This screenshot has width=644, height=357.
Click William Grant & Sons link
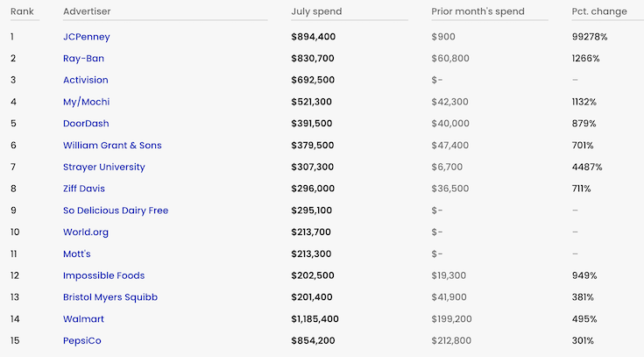click(112, 146)
